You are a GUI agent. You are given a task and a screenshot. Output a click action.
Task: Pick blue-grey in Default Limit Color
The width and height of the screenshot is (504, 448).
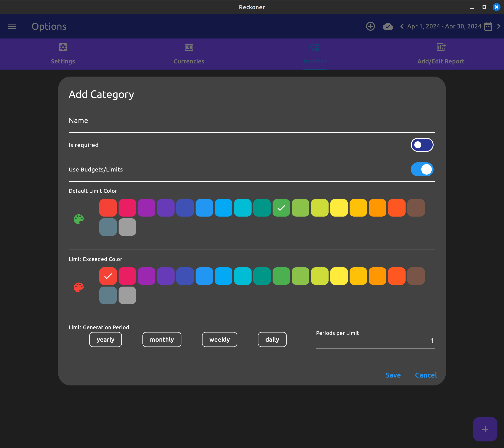tap(108, 227)
